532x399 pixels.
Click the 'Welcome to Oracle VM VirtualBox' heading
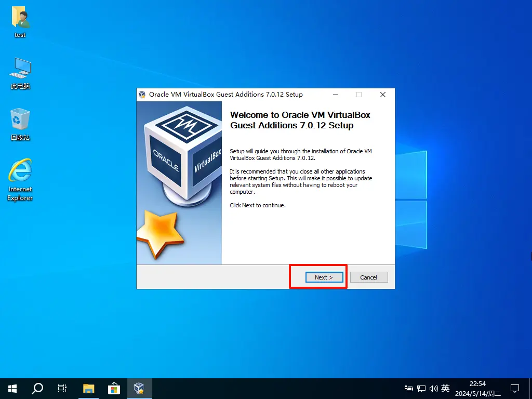coord(300,120)
